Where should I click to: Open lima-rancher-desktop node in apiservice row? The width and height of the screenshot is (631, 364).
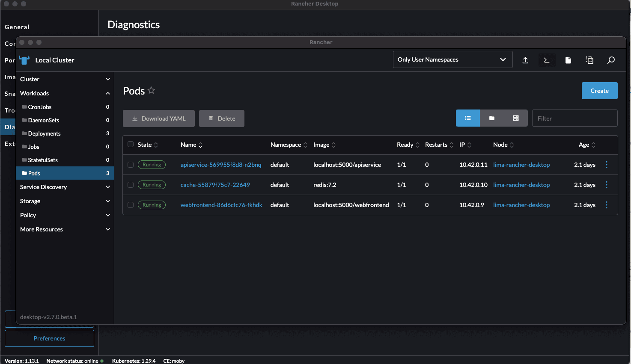[x=521, y=165]
